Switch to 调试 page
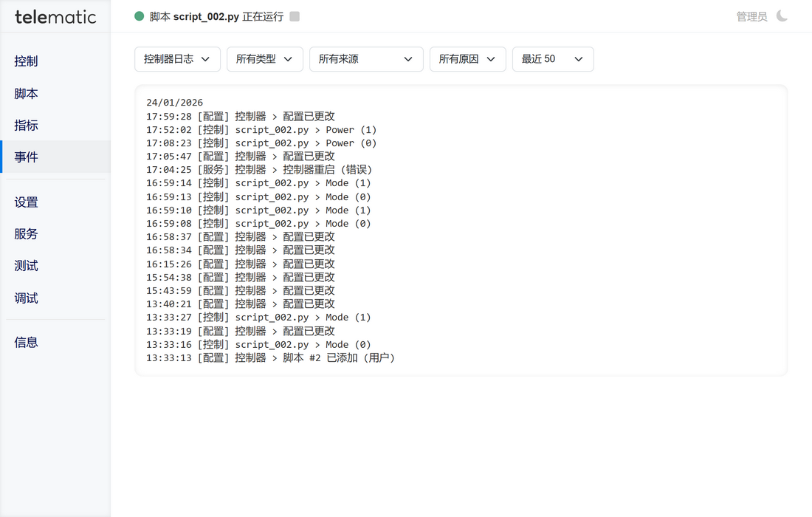 (x=27, y=298)
